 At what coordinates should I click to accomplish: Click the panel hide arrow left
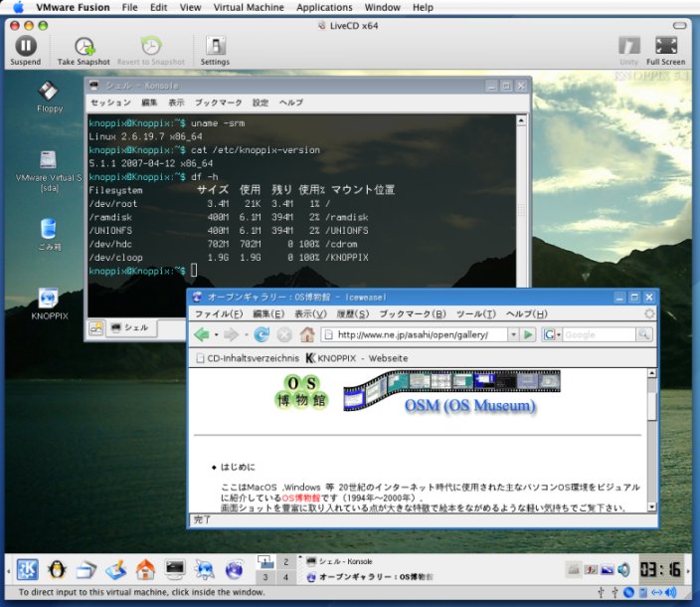coord(9,570)
